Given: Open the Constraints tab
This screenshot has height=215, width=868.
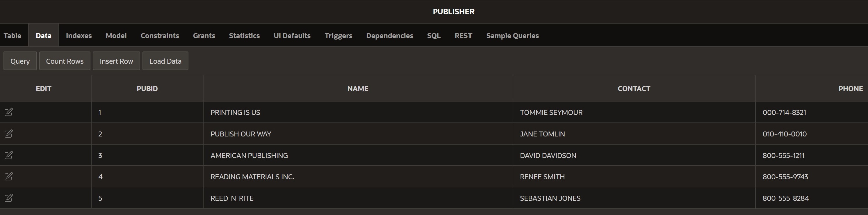Looking at the screenshot, I should tap(160, 35).
